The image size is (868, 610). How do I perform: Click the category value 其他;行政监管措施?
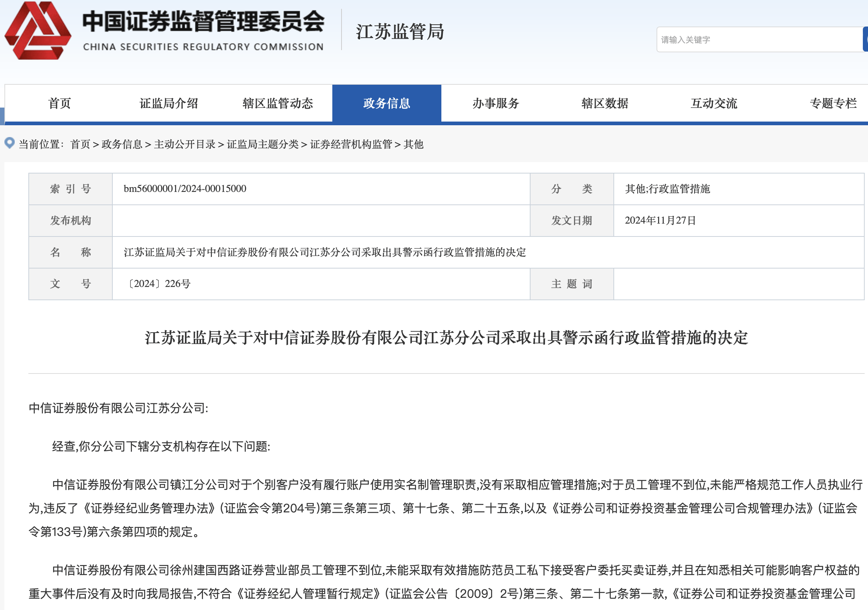667,189
